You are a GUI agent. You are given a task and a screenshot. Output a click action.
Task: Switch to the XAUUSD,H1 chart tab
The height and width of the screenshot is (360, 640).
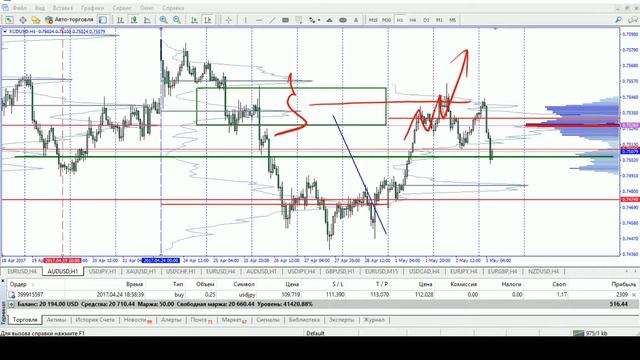pos(141,271)
